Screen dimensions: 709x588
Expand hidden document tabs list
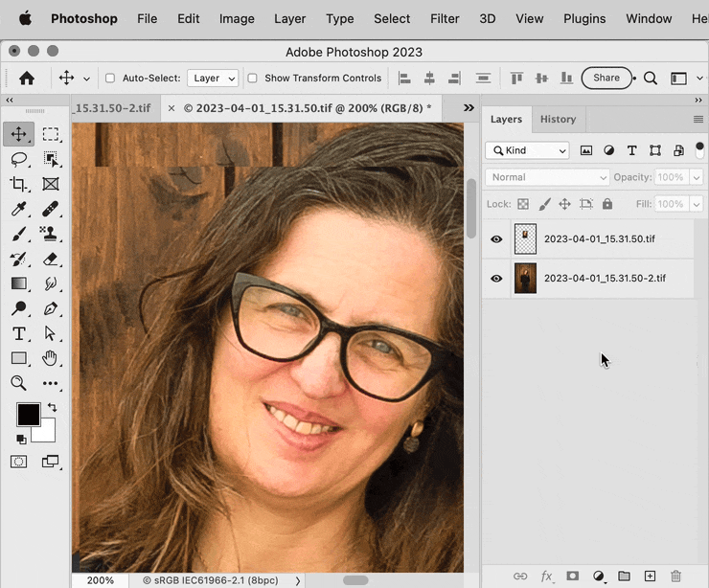click(469, 108)
